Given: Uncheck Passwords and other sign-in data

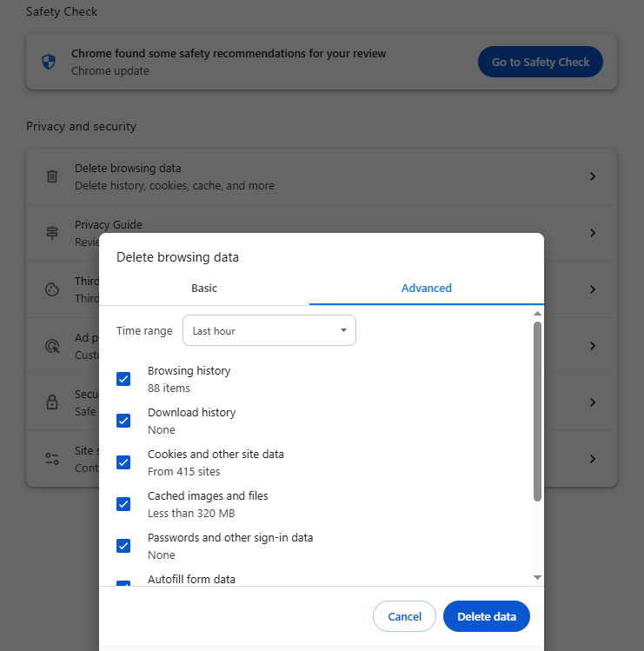Looking at the screenshot, I should point(123,546).
